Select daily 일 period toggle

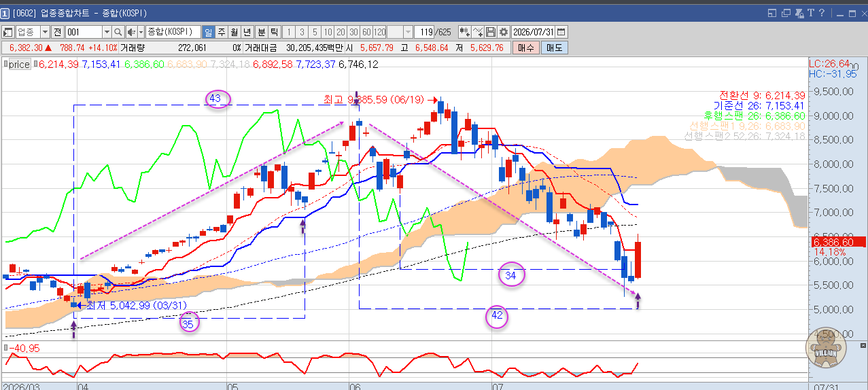(x=209, y=32)
